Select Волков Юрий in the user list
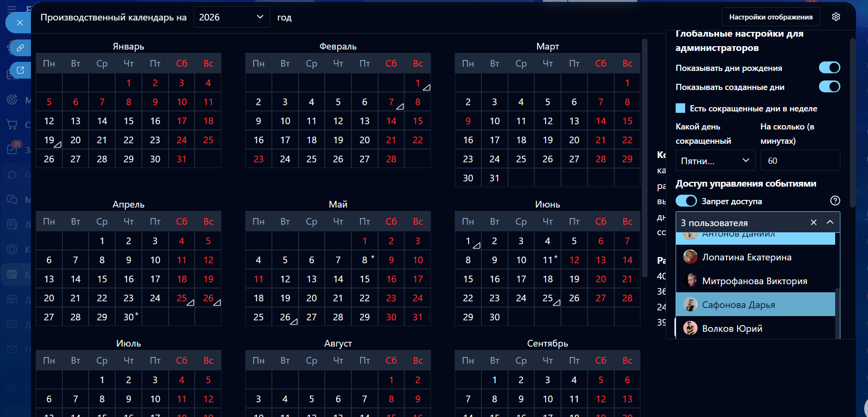The height and width of the screenshot is (417, 868). pos(756,328)
